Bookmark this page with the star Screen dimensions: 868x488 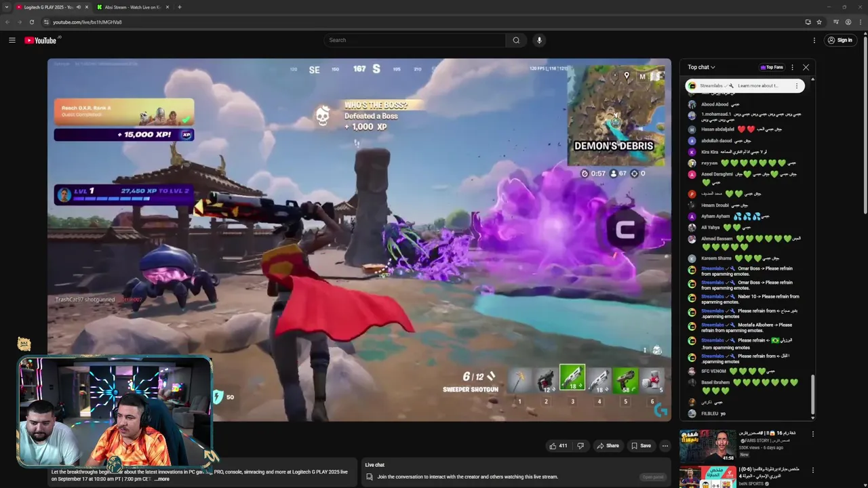819,22
